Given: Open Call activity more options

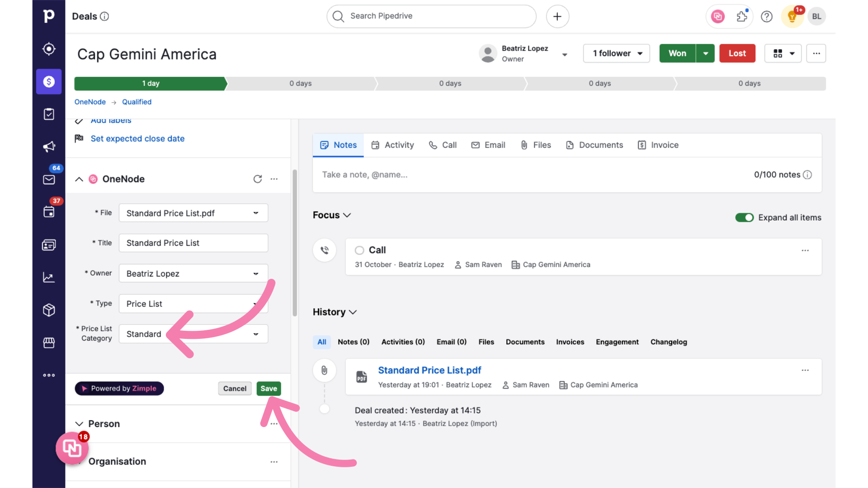Looking at the screenshot, I should (805, 250).
